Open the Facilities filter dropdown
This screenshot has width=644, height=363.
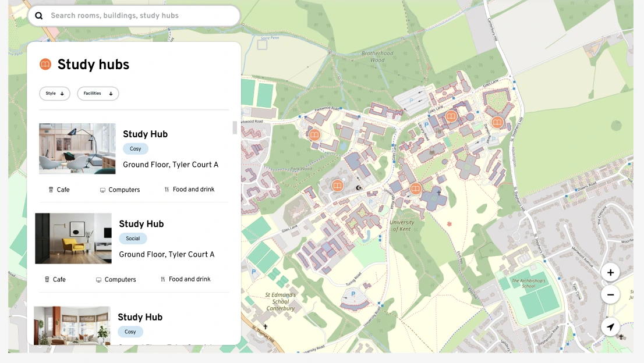pyautogui.click(x=98, y=94)
